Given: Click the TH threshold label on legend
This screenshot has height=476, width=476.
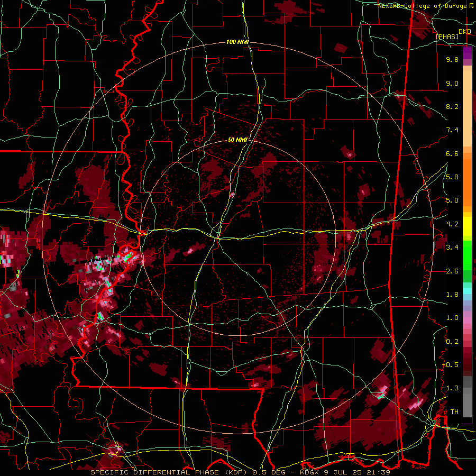Looking at the screenshot, I should pos(454,412).
